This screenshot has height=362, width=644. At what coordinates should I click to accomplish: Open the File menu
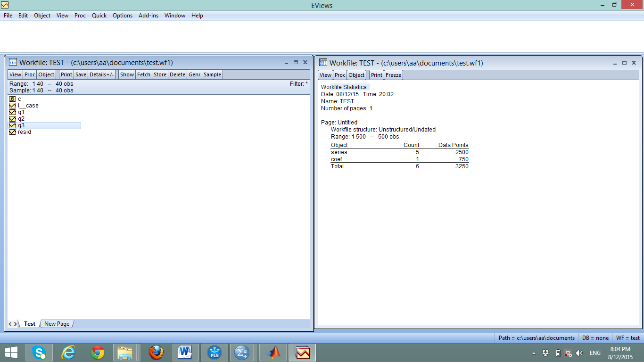[8, 16]
